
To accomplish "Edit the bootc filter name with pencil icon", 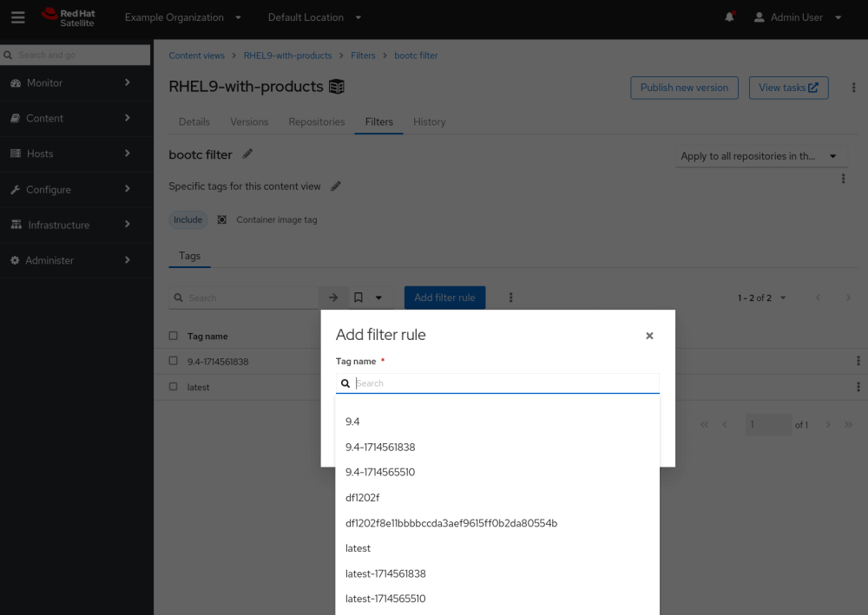I will (x=248, y=154).
